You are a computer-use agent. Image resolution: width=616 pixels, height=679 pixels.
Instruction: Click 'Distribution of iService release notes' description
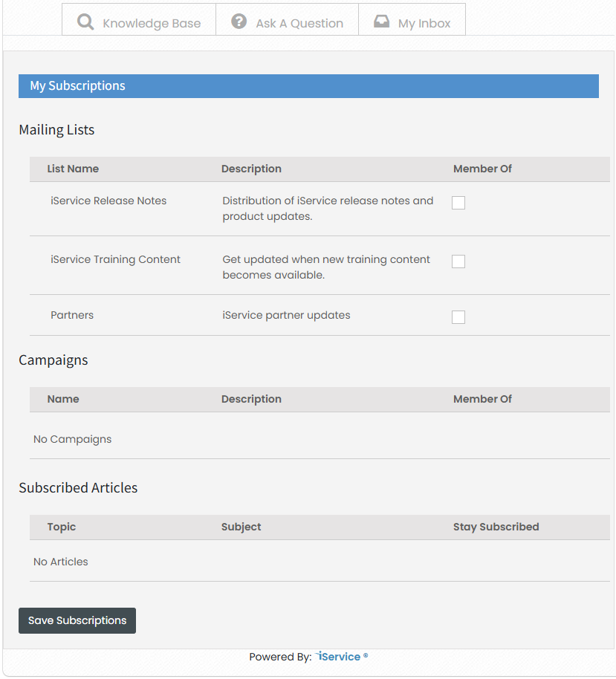pos(328,208)
